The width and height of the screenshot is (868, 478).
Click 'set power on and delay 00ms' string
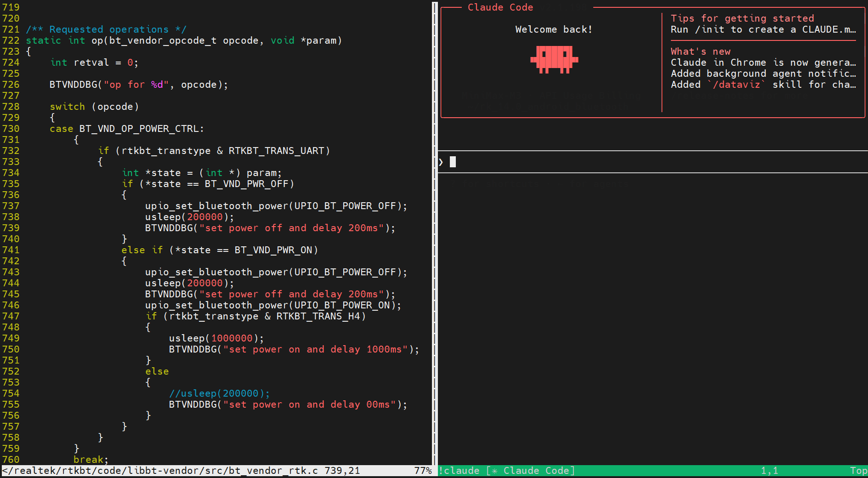309,404
